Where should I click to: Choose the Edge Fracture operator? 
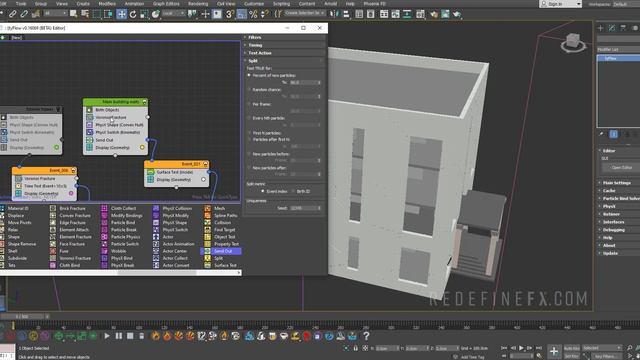coord(72,222)
